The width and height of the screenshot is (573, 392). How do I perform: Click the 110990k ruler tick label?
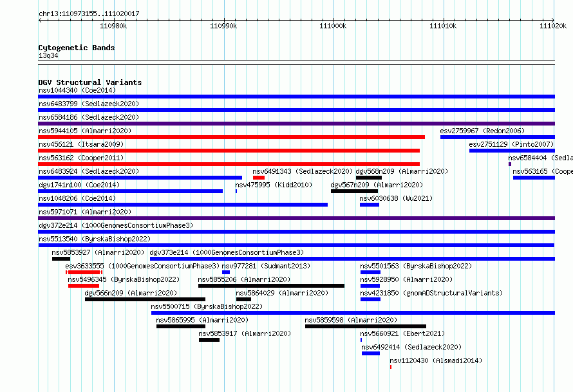[223, 26]
